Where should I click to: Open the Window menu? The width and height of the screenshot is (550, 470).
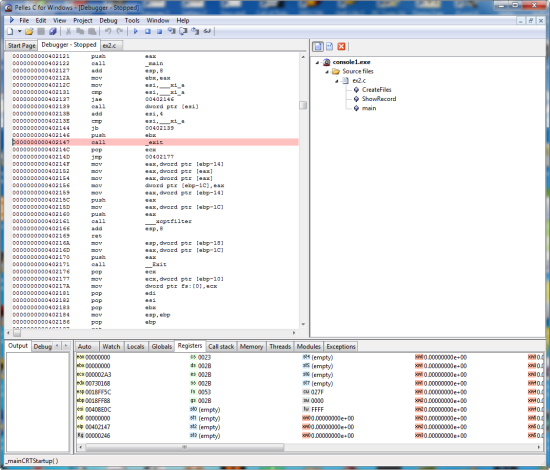pos(158,20)
